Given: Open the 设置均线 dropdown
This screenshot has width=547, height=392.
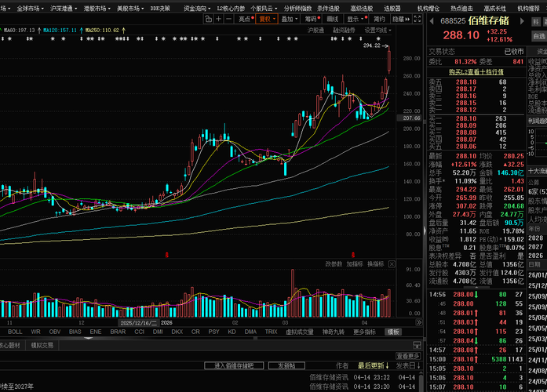Looking at the screenshot, I should [377, 31].
